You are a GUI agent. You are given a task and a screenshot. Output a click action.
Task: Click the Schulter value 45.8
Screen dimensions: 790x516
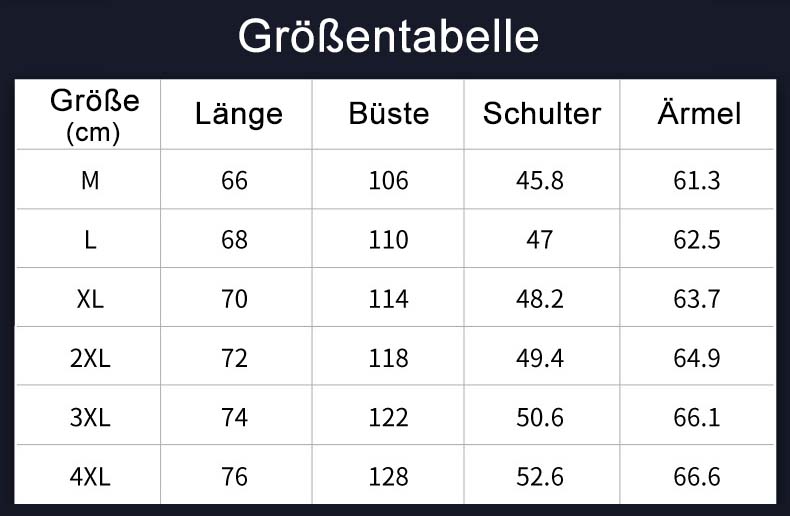(x=540, y=180)
